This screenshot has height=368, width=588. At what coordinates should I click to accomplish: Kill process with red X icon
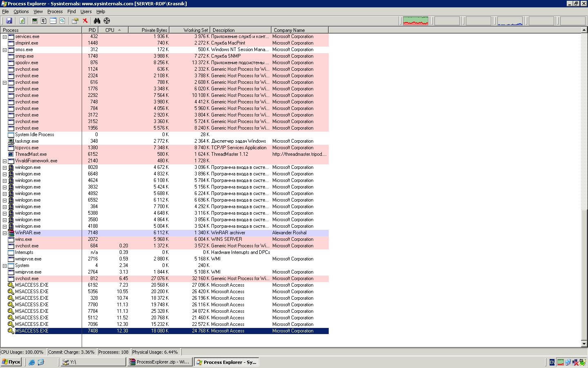(x=85, y=21)
